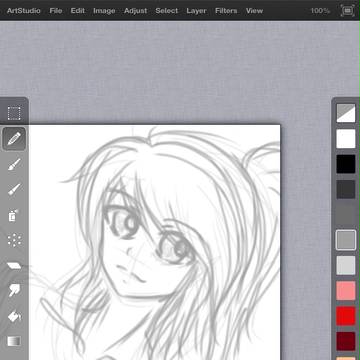The image size is (360, 360).
Task: Select the Smudge finger tool
Action: click(x=14, y=290)
